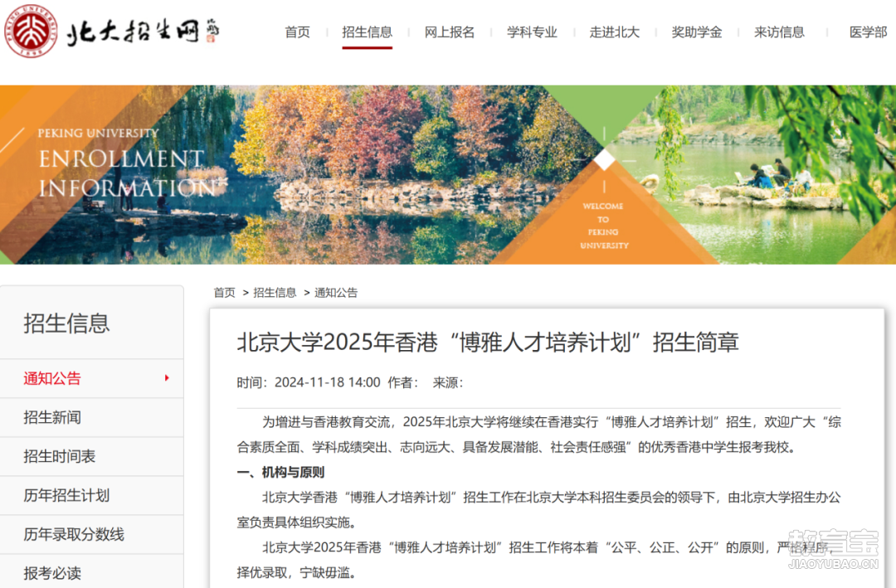896x588 pixels.
Task: Click the 招生信息 breadcrumb link
Action: (275, 293)
